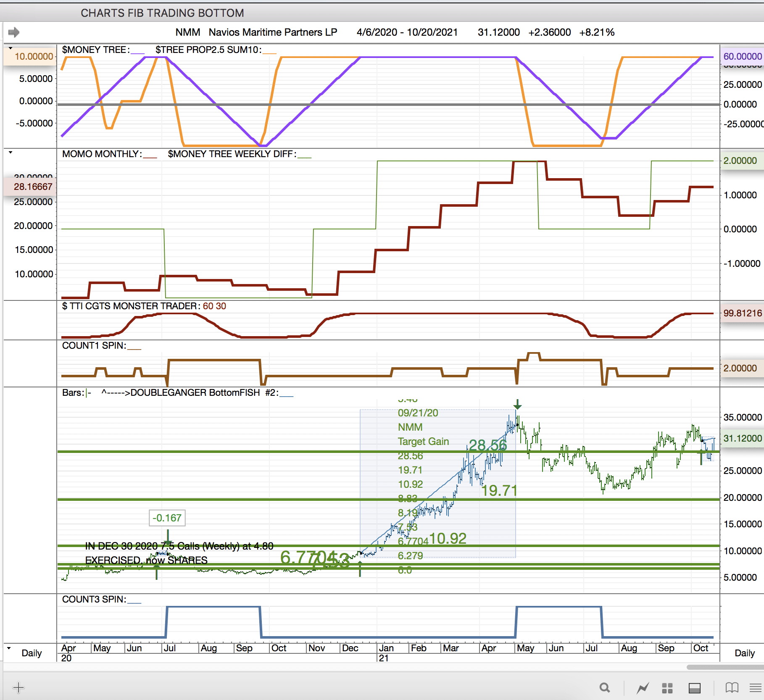Open the Daily timeframe dropdown arrow at bottom left

(x=9, y=648)
